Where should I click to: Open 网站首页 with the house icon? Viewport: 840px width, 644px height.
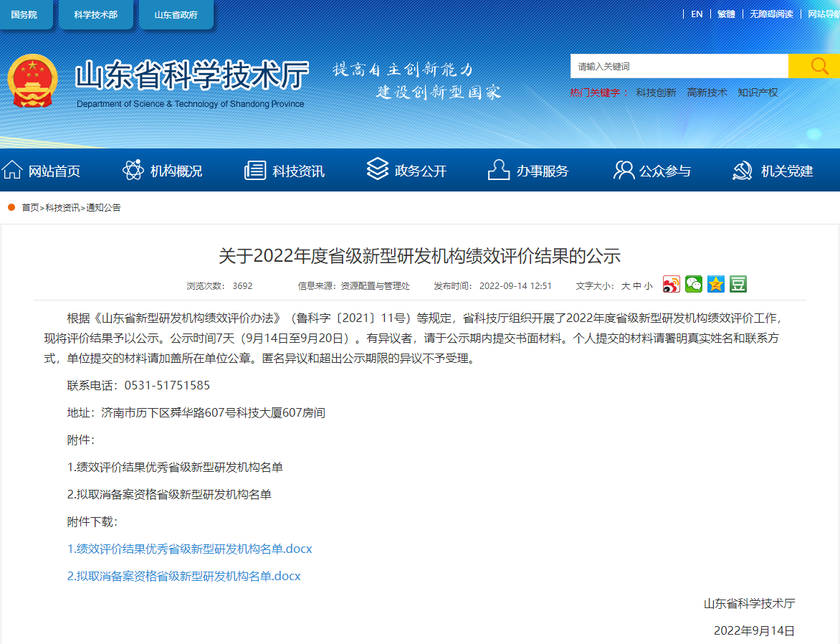(x=42, y=171)
